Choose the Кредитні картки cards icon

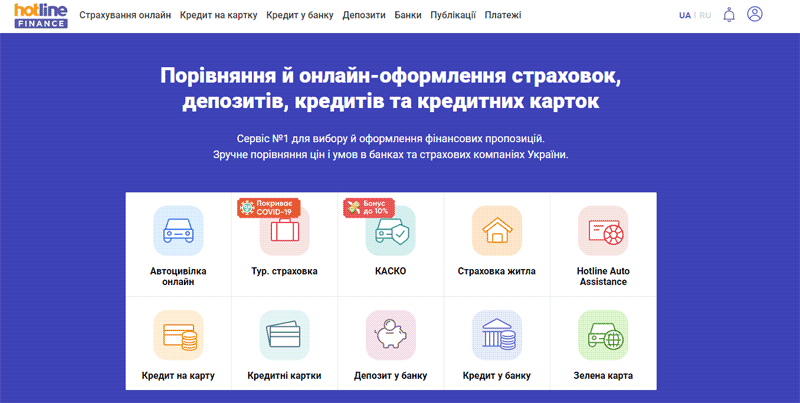coord(285,335)
